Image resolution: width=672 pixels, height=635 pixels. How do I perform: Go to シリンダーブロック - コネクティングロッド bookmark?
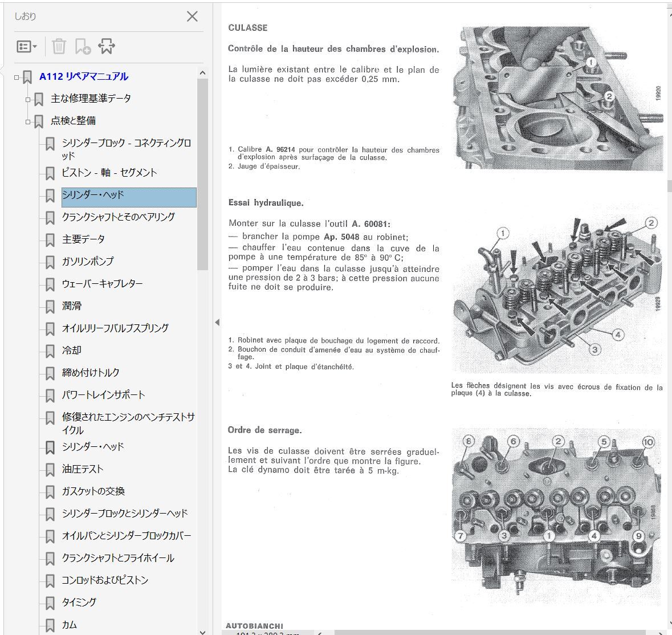[127, 149]
